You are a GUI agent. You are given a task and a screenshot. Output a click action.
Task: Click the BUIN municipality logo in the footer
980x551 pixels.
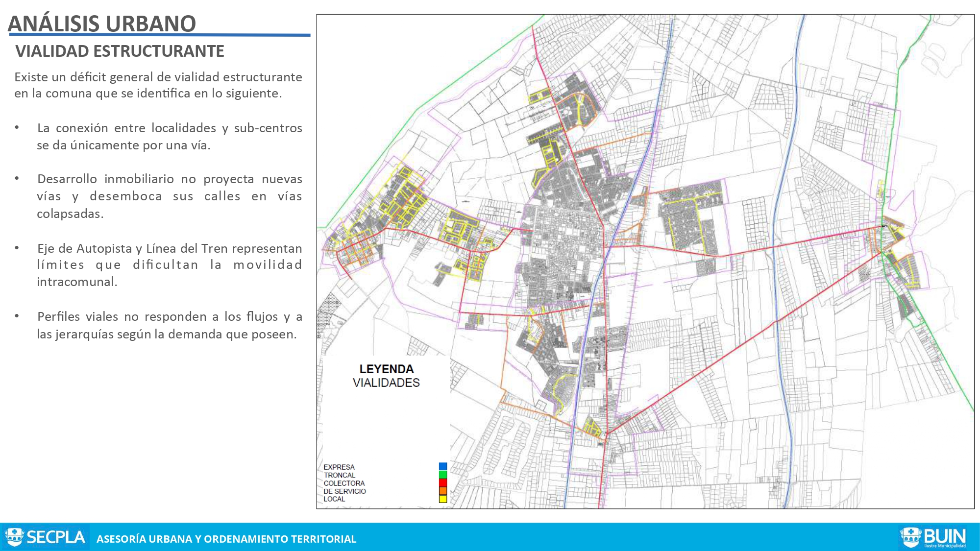click(x=934, y=537)
